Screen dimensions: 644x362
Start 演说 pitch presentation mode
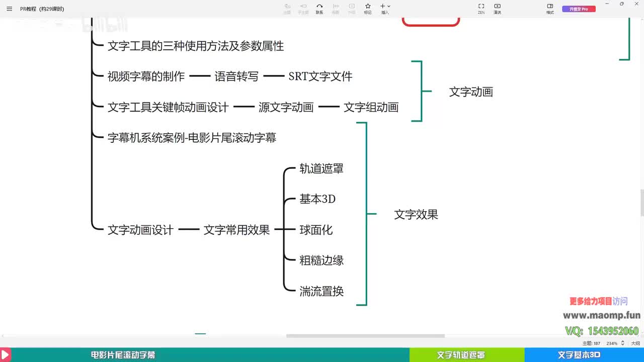pos(497,9)
